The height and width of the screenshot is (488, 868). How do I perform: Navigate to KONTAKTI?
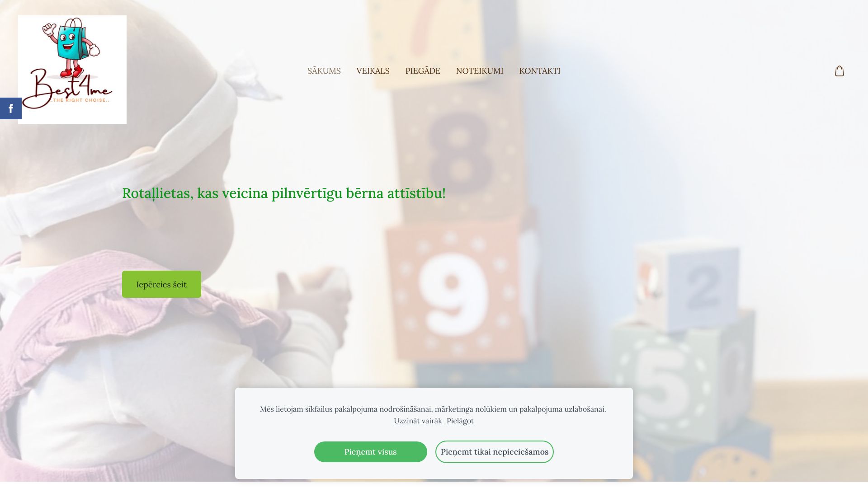[540, 71]
